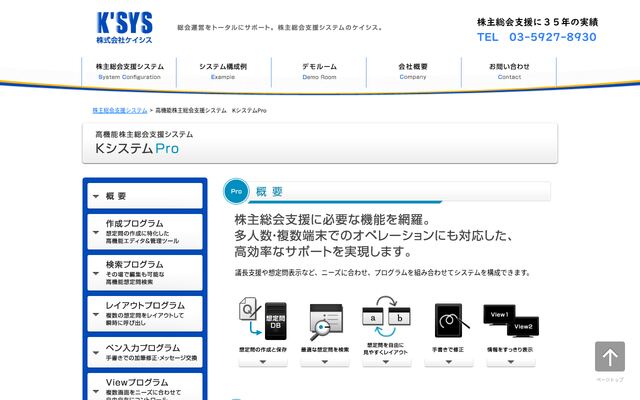This screenshot has width=640, height=400.
Task: Click the KシステムPro page title
Action: (x=137, y=149)
